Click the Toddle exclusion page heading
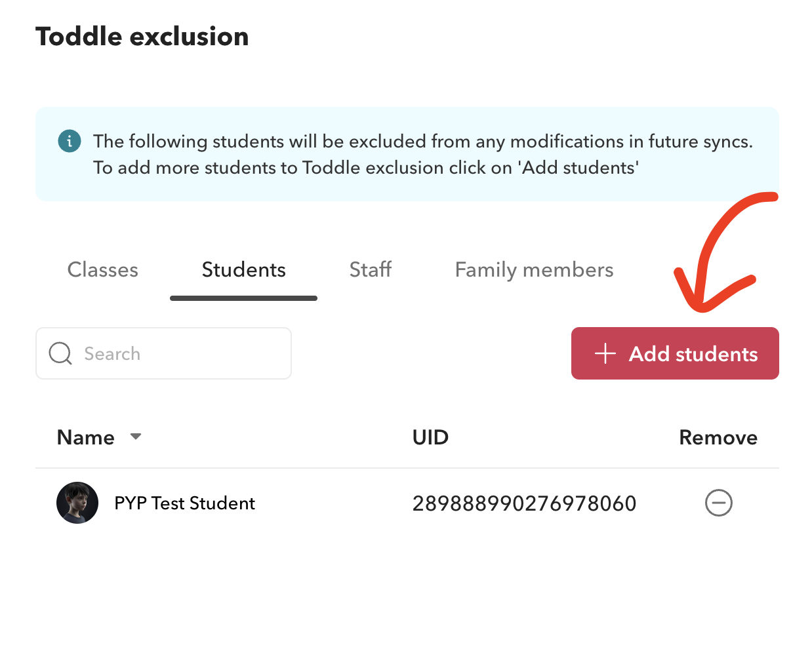Screen dimensions: 812x666 pos(142,37)
